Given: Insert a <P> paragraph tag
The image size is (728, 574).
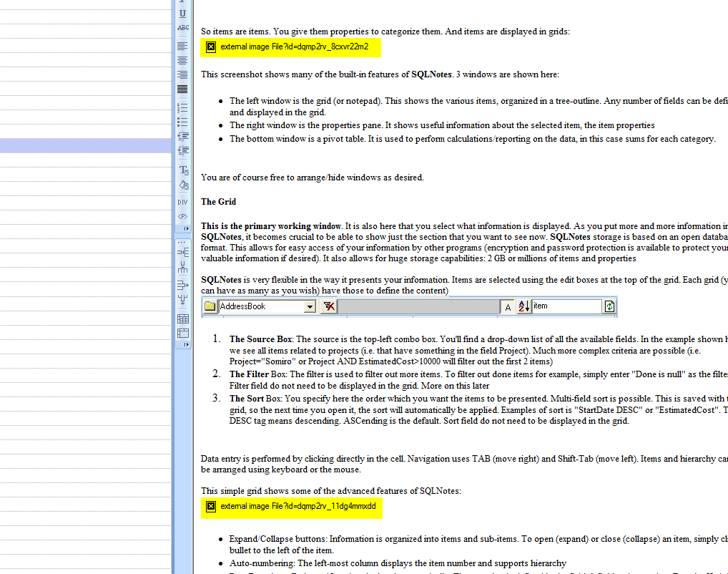Looking at the screenshot, I should point(182,216).
